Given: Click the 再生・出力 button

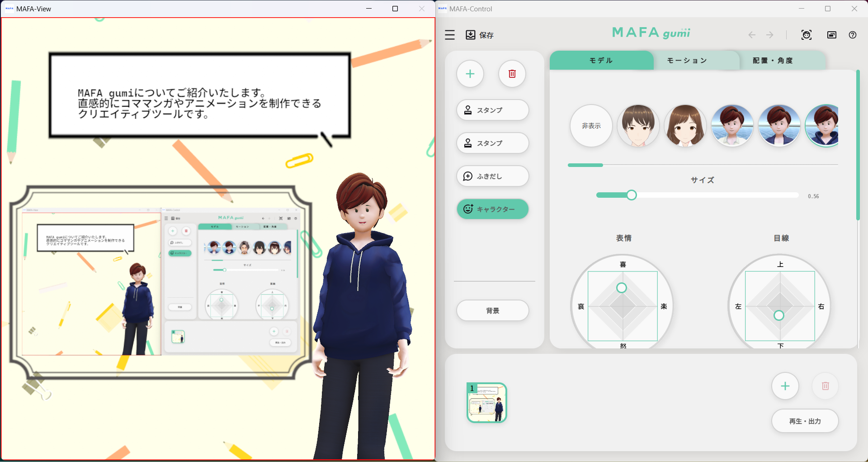Looking at the screenshot, I should point(805,421).
